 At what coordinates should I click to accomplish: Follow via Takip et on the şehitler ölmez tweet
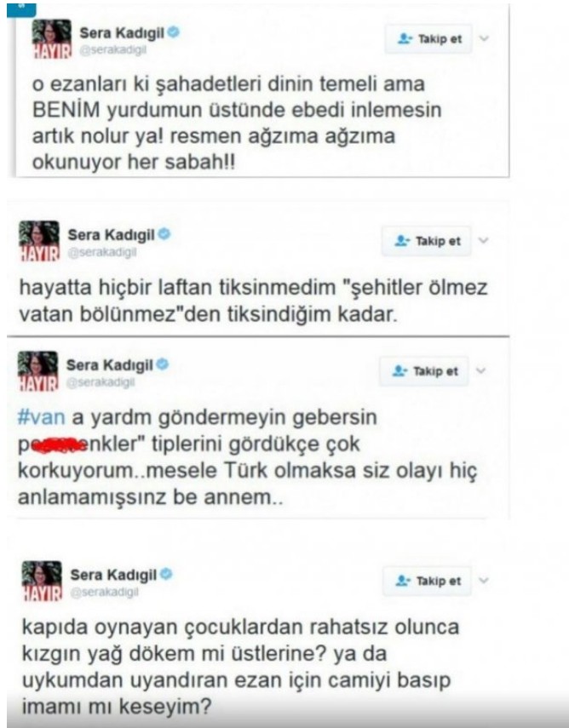click(427, 241)
